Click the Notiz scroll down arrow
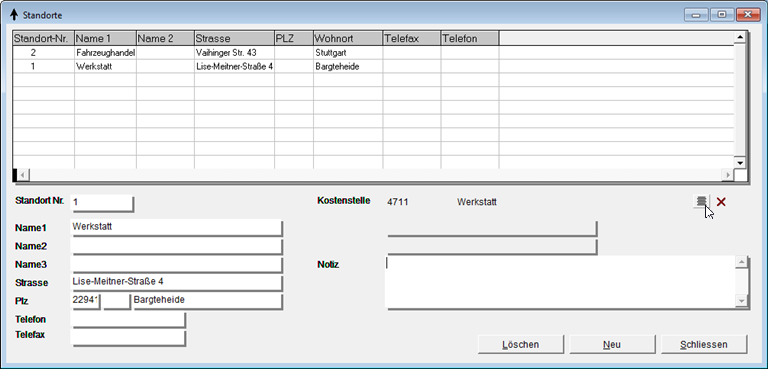 pos(742,300)
